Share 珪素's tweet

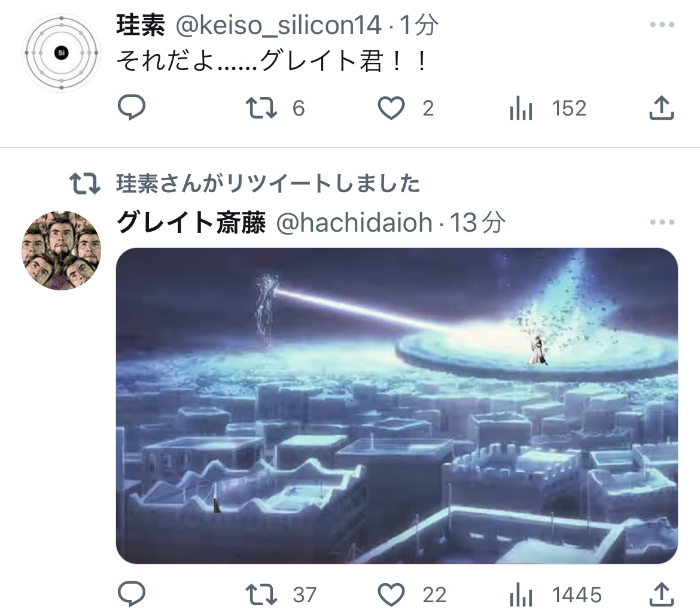(x=661, y=108)
